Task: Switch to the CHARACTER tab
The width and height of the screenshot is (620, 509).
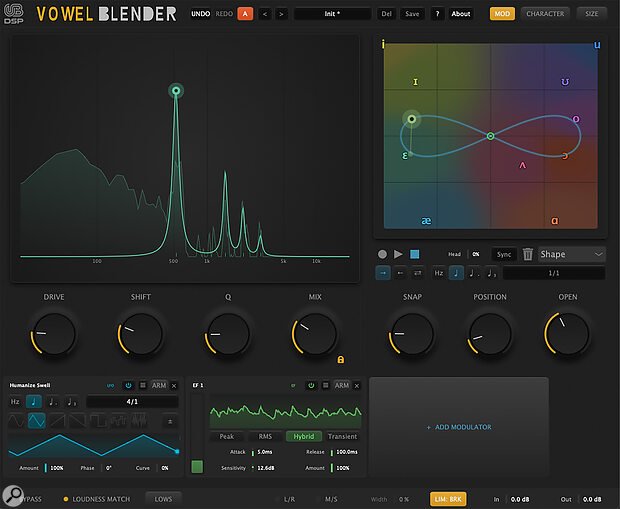Action: pos(545,14)
